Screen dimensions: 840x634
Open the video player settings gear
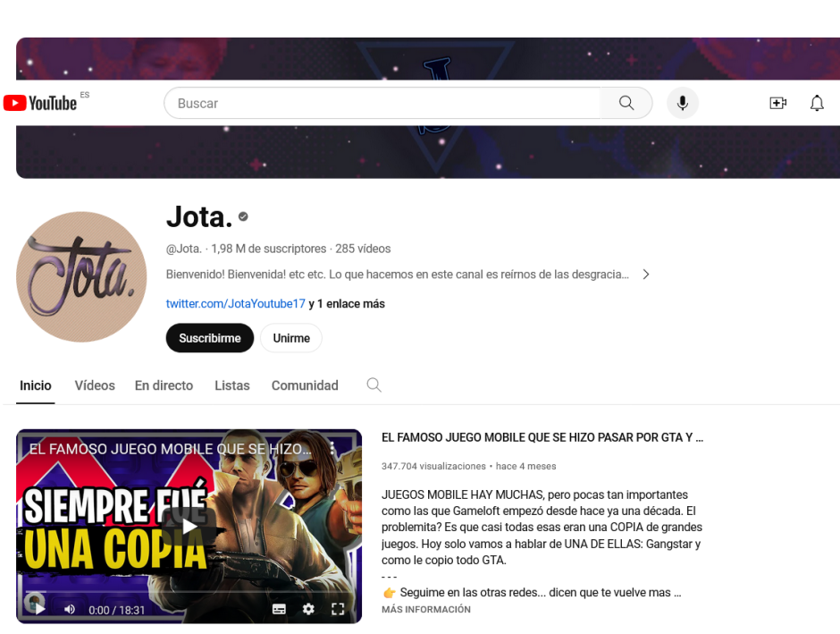(308, 609)
